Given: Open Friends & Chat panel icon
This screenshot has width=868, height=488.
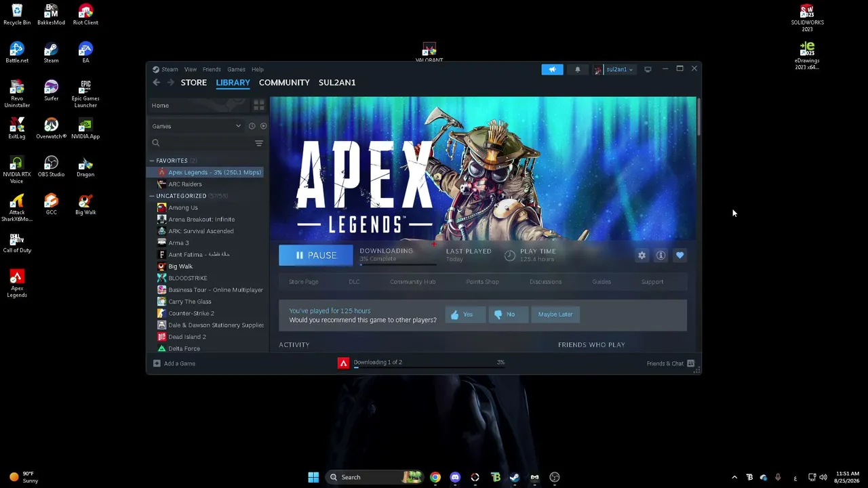Looking at the screenshot, I should pos(690,363).
